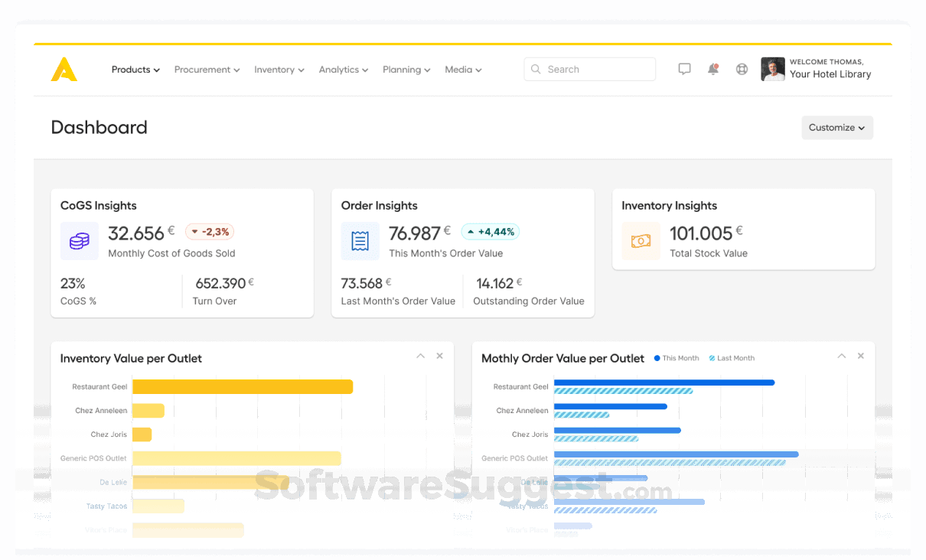Click the Dashboard heading
Image resolution: width=926 pixels, height=560 pixels.
click(x=99, y=128)
